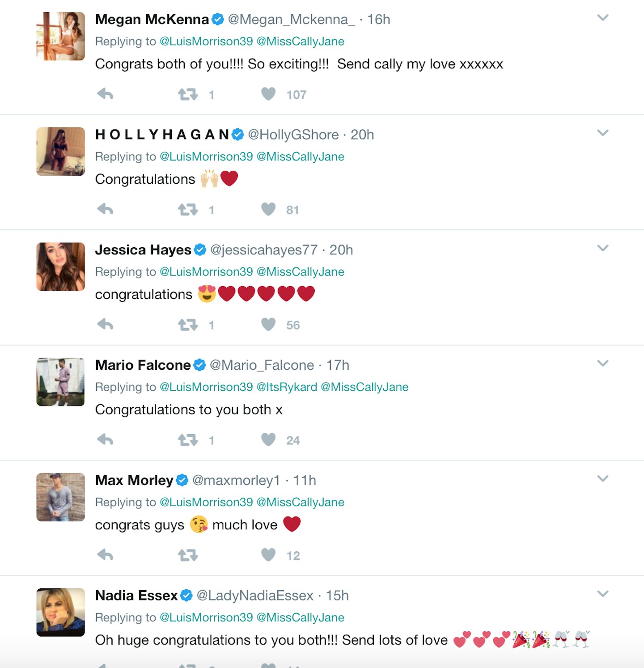Click Mario Falcone's avatar thumbnail
The width and height of the screenshot is (644, 668).
click(x=60, y=382)
